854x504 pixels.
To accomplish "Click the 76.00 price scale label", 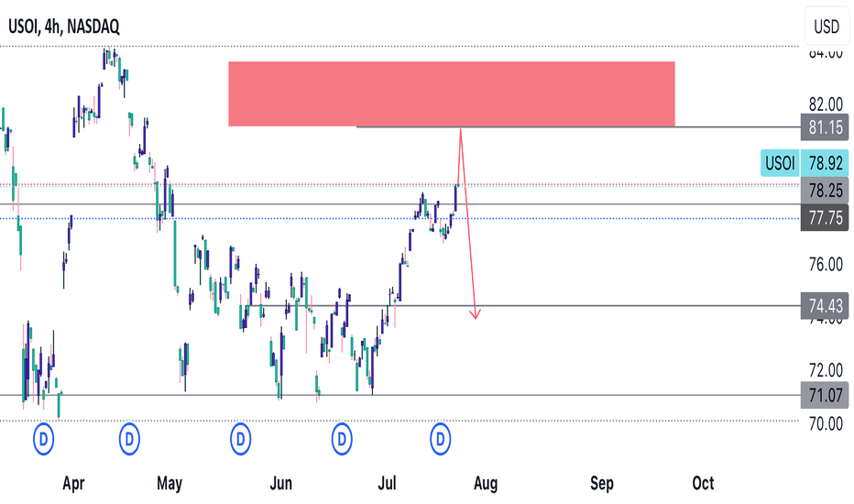I will click(826, 265).
